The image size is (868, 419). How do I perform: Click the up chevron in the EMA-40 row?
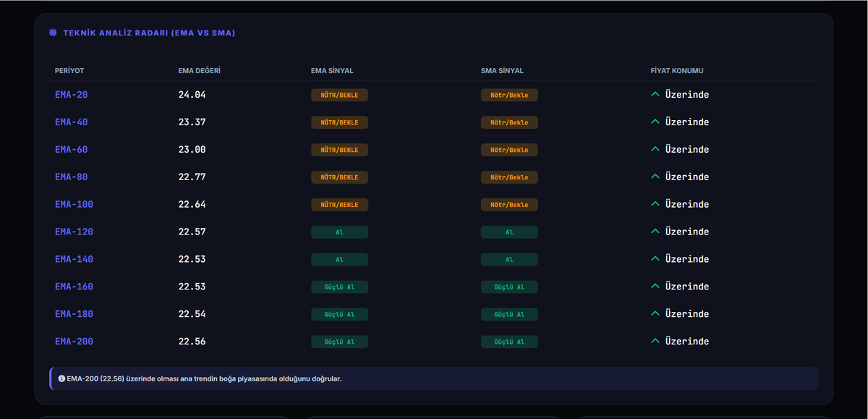(655, 122)
